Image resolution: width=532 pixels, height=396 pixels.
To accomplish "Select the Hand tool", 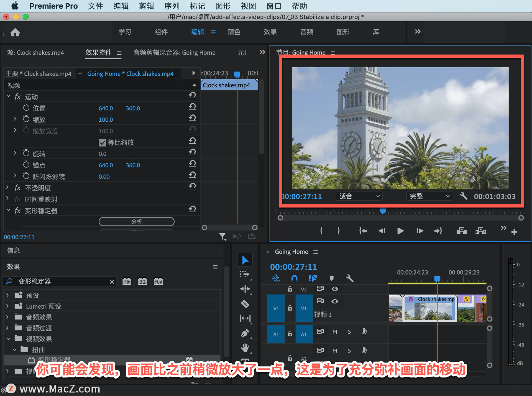I will [x=245, y=348].
